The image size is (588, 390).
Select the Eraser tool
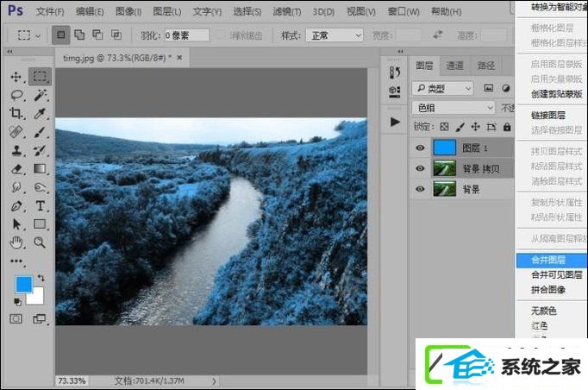tap(17, 169)
